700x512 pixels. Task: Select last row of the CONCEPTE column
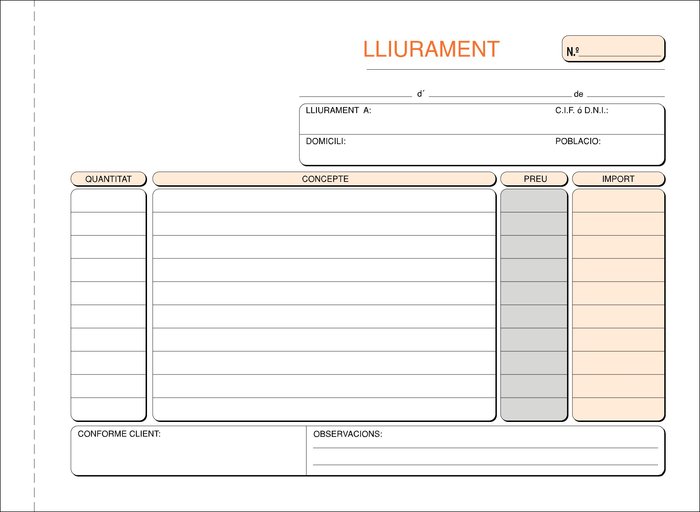(324, 409)
